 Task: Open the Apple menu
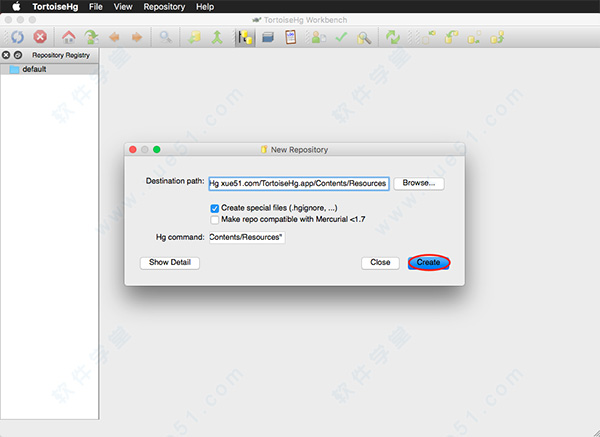16,7
